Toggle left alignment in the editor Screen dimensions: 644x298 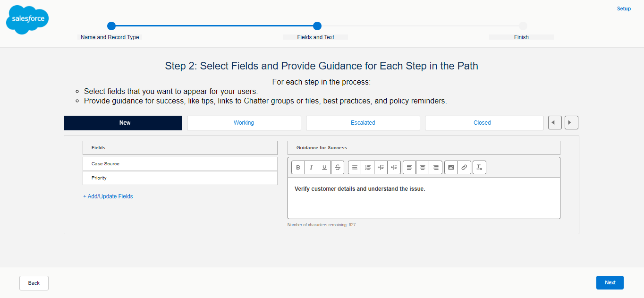(409, 167)
